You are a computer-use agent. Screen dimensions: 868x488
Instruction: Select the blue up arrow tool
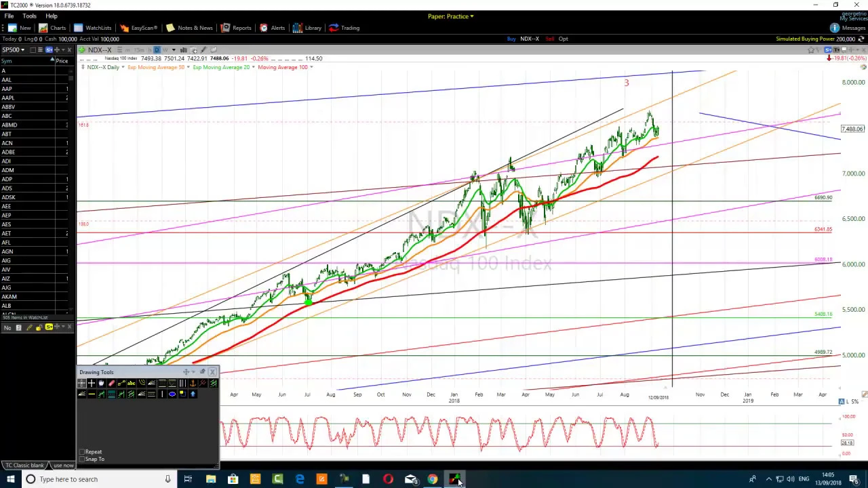point(193,394)
